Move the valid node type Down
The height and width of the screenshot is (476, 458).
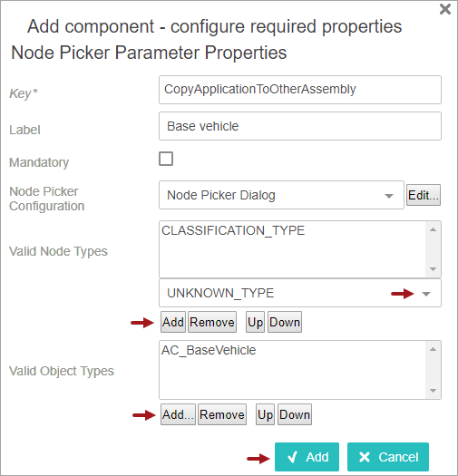(285, 322)
